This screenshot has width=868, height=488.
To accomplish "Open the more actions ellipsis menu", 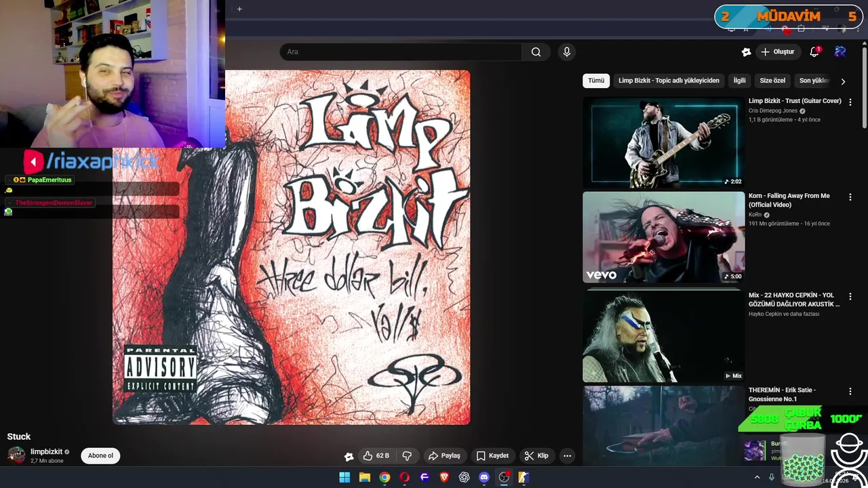I will 568,455.
